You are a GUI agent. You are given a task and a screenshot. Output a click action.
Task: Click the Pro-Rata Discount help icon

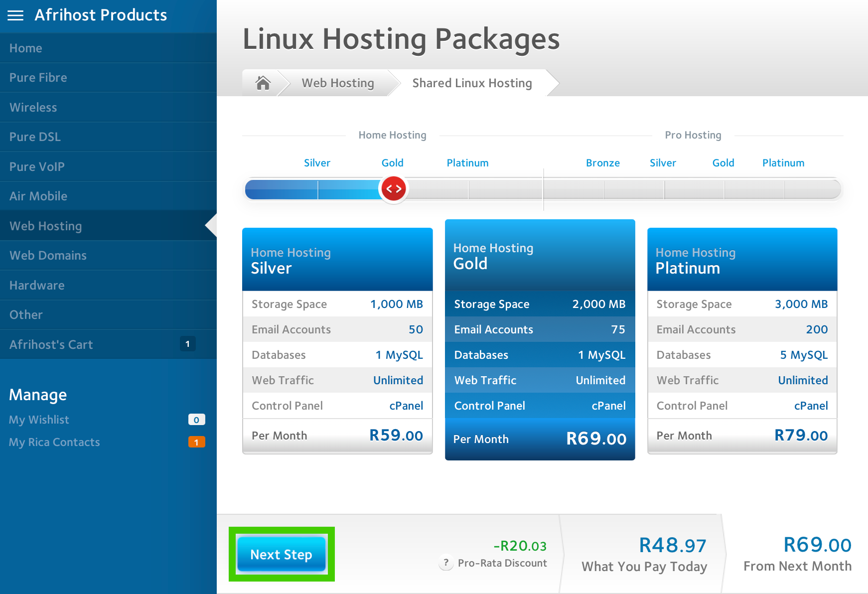coord(446,563)
